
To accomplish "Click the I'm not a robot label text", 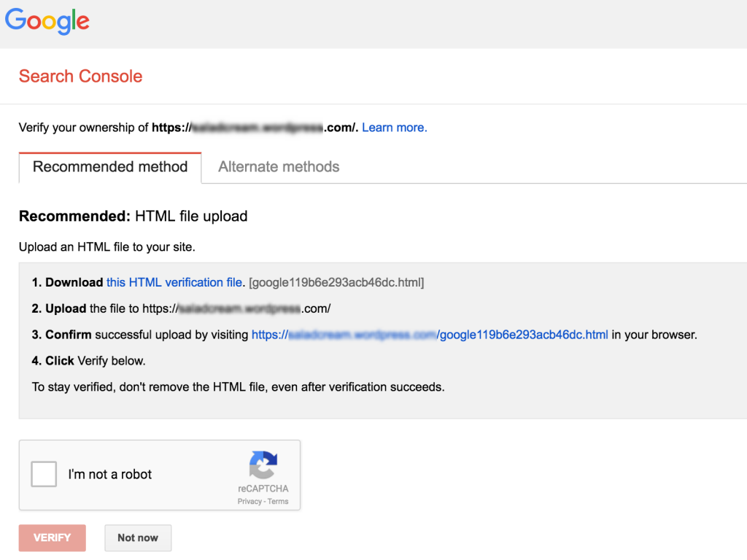I will coord(110,474).
